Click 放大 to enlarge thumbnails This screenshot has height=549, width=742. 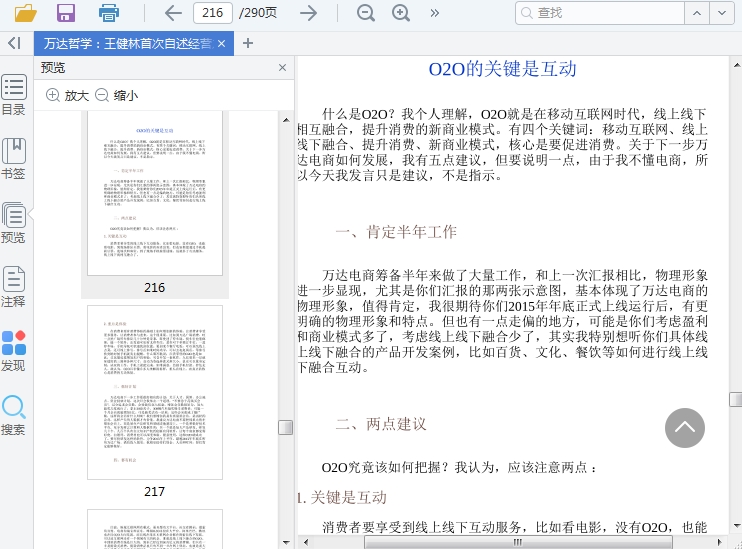point(68,96)
